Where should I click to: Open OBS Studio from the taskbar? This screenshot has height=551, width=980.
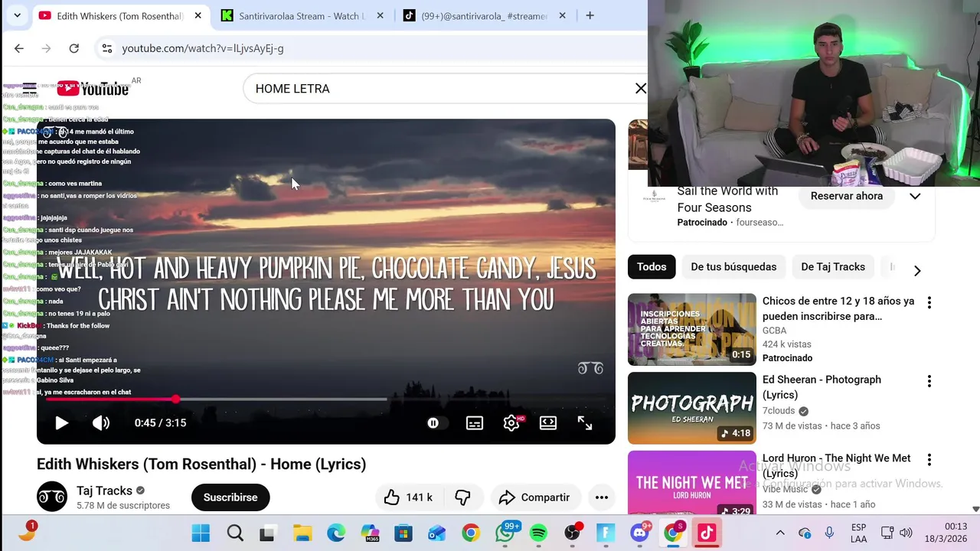pos(573,533)
